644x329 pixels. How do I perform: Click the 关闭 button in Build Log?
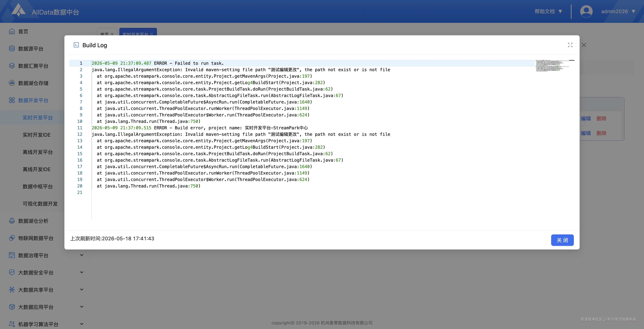[x=562, y=240]
